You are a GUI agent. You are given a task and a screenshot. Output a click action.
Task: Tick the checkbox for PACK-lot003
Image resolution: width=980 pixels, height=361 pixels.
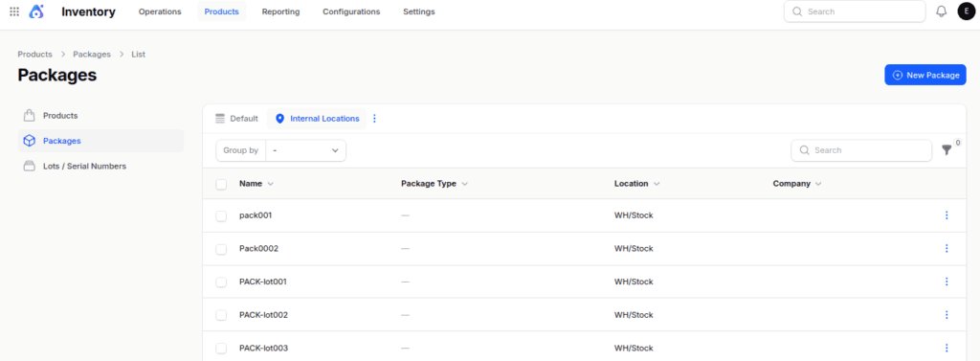click(221, 349)
